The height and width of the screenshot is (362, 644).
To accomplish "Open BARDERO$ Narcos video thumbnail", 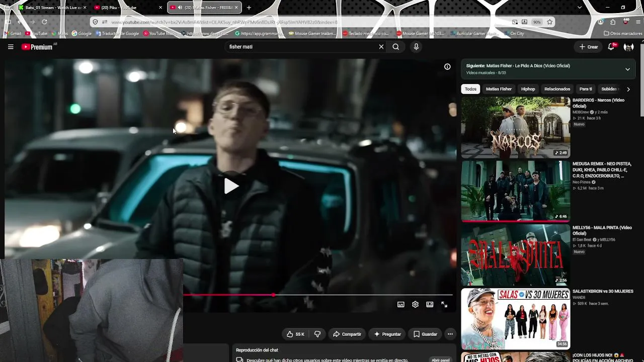I will pos(516,128).
